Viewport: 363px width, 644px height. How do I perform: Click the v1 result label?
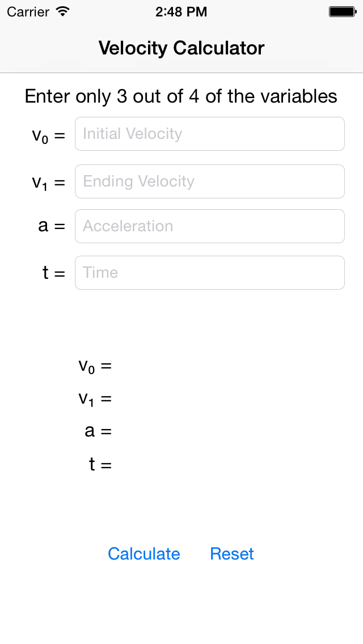click(x=94, y=399)
